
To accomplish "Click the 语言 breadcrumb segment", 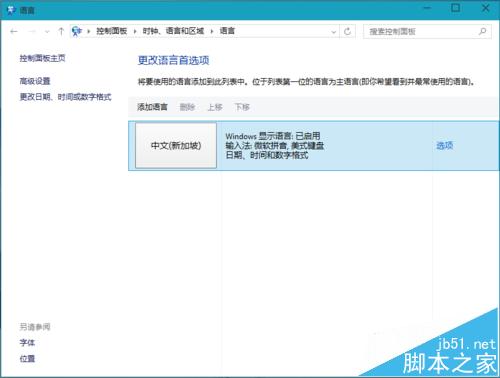I will tap(227, 31).
